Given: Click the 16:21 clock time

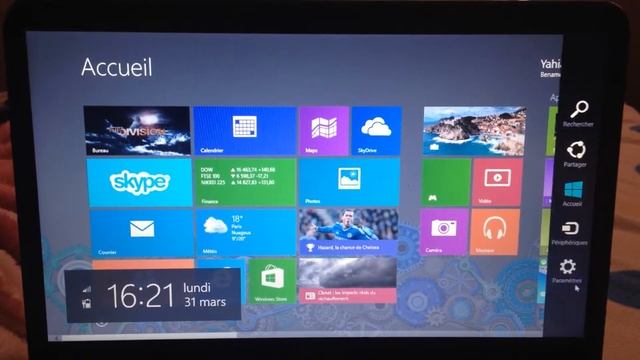Looking at the screenshot, I should 140,296.
